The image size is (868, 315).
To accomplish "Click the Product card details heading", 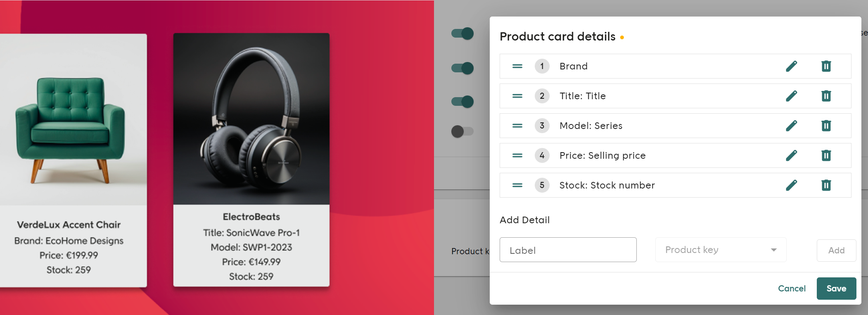I will pos(557,36).
